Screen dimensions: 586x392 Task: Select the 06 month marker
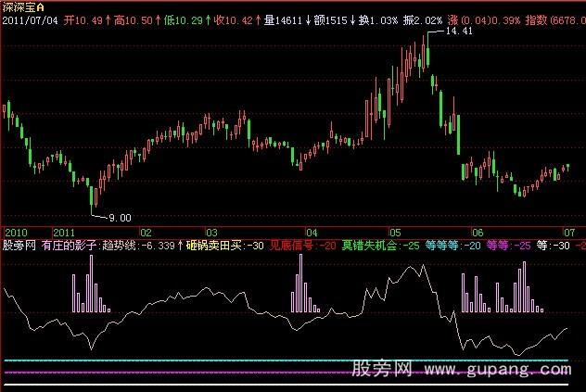point(478,233)
